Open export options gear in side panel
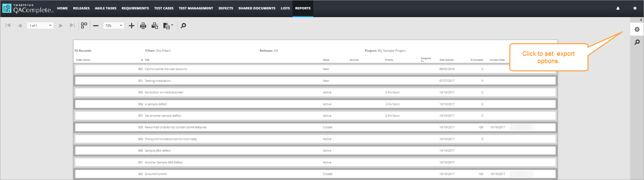 [x=637, y=30]
